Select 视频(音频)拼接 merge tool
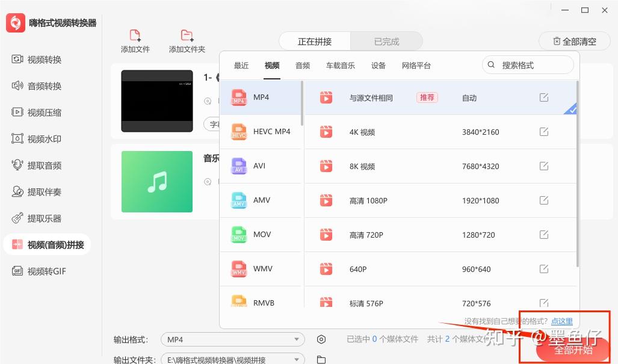Screen dimensions: 618x364 click(x=48, y=245)
